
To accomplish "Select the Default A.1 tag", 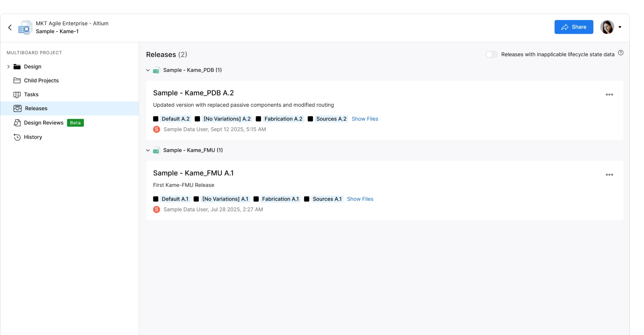I will [175, 199].
